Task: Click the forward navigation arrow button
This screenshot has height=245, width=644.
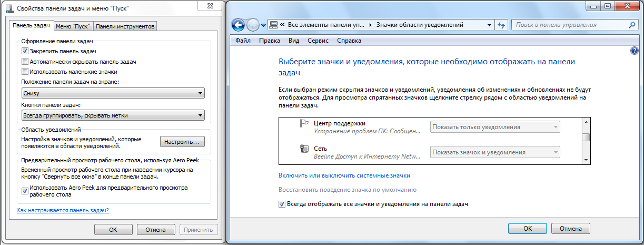Action: pos(253,25)
